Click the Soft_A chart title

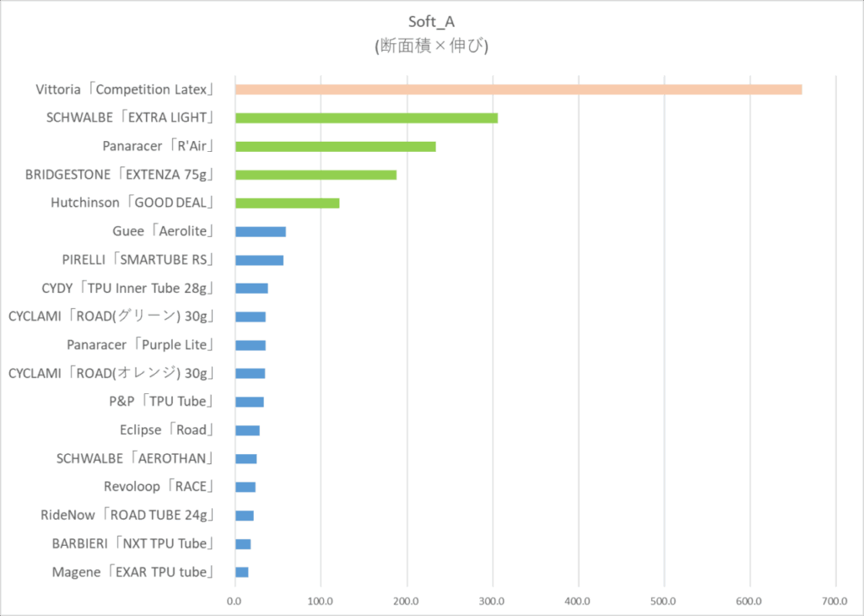(x=431, y=21)
